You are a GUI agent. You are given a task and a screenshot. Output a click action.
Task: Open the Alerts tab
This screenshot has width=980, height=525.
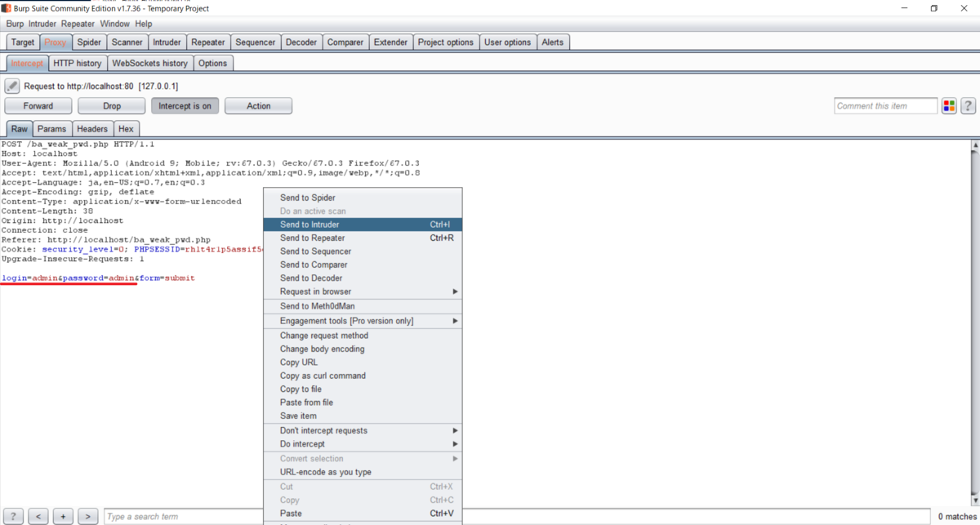coord(553,42)
